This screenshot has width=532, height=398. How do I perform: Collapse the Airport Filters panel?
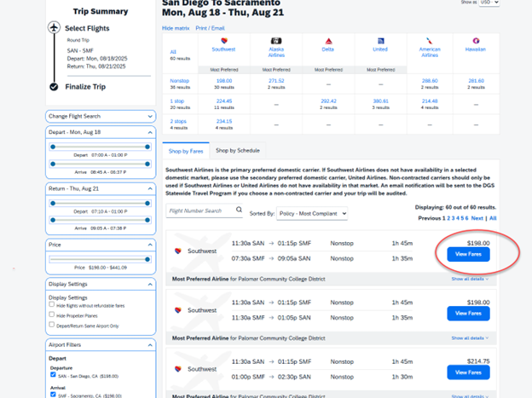tap(101, 345)
